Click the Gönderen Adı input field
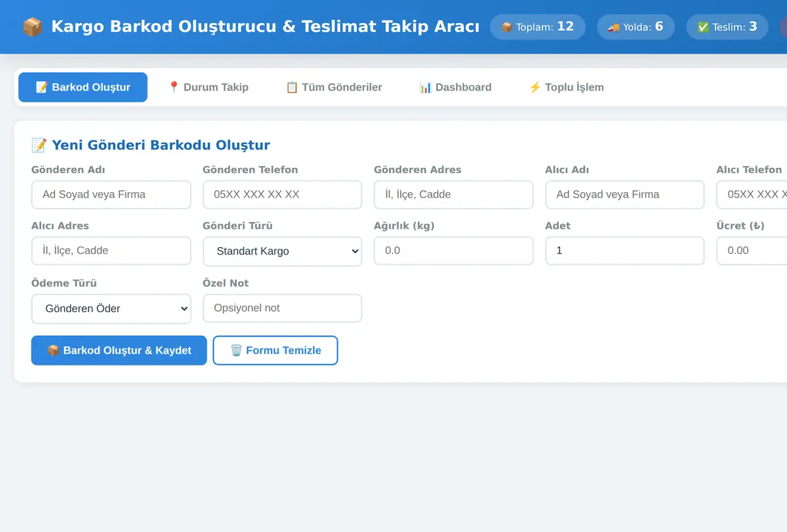The image size is (787, 532). coord(111,195)
